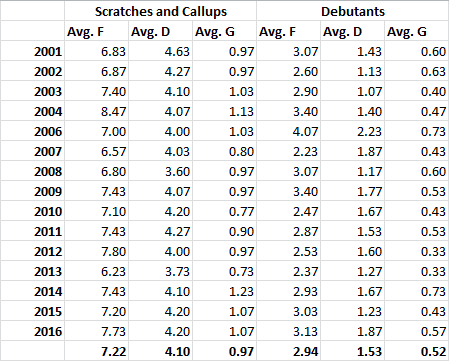Click the bold 0.52 total cell
Screen dimensions: 449x361
tap(416, 351)
